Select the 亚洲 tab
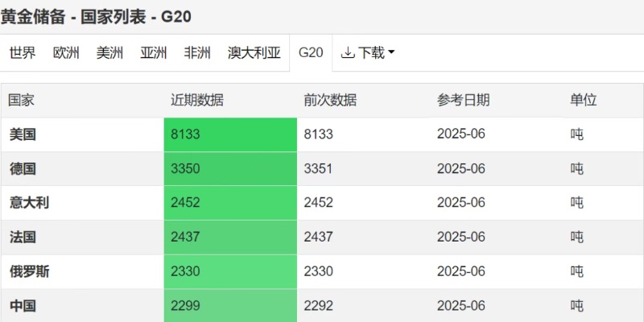Viewport: 644px width, 322px height. coord(153,53)
